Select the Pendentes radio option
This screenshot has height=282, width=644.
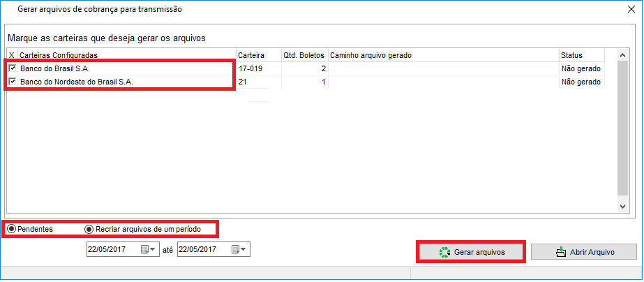click(12, 229)
